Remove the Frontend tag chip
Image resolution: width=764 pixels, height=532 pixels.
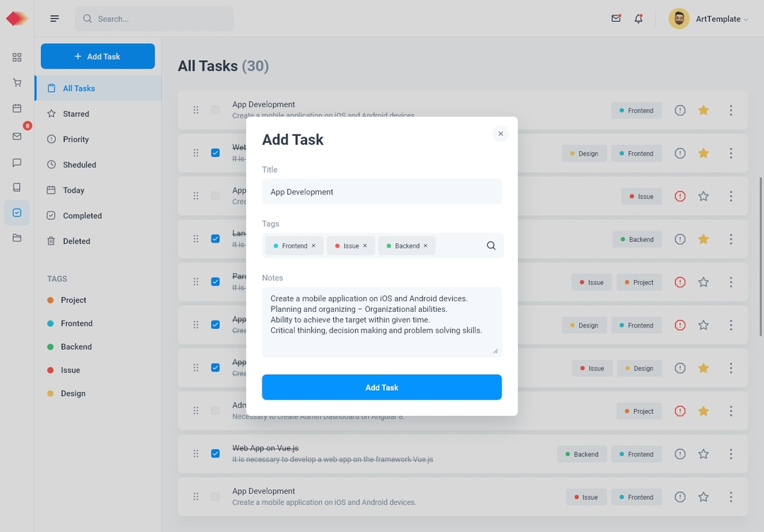point(313,246)
